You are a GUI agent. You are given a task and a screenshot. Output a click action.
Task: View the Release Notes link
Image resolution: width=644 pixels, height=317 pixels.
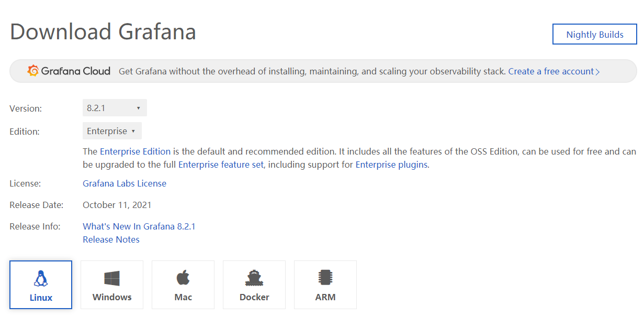(x=111, y=239)
